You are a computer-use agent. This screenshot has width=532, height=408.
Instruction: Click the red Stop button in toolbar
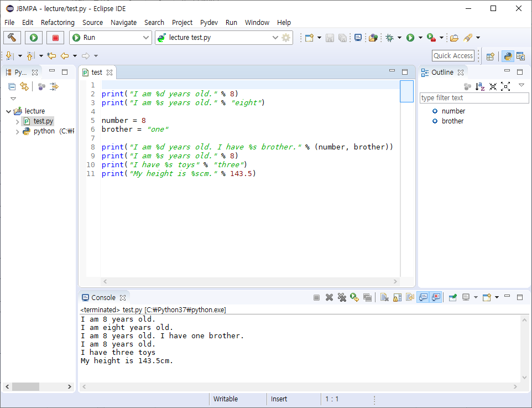[x=55, y=38]
